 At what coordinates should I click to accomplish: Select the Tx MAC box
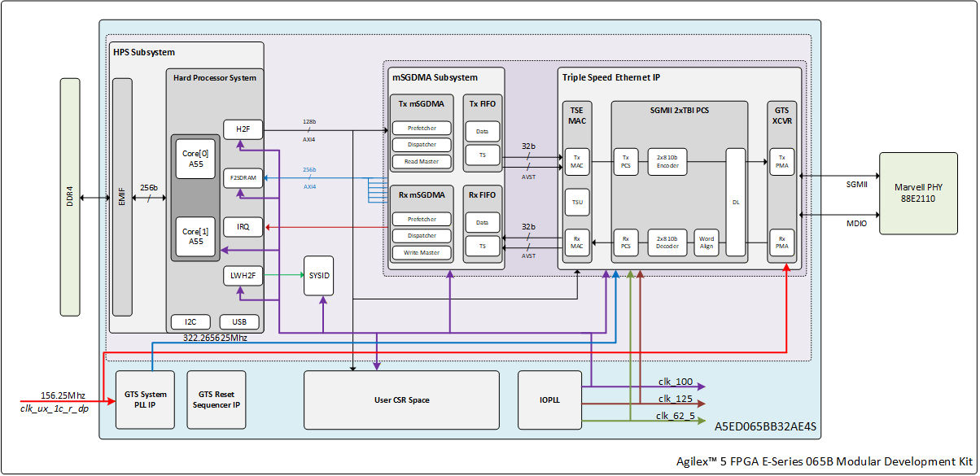click(x=576, y=161)
